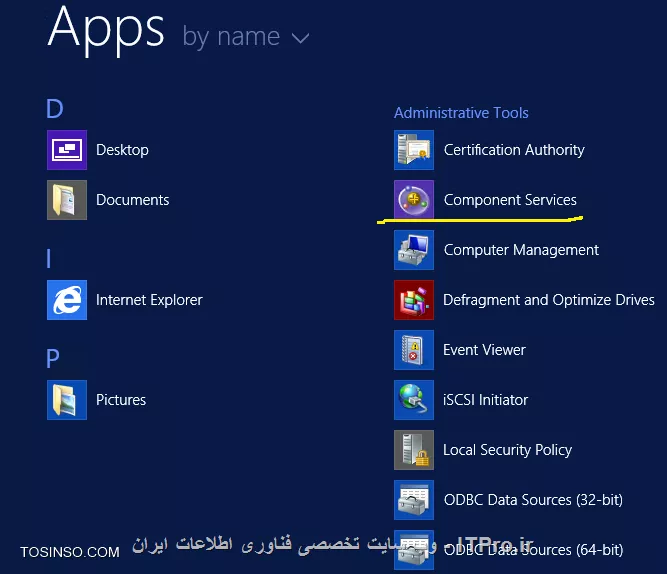Open ODBC Data Sources (32-bit) icon
667x574 pixels.
point(414,500)
